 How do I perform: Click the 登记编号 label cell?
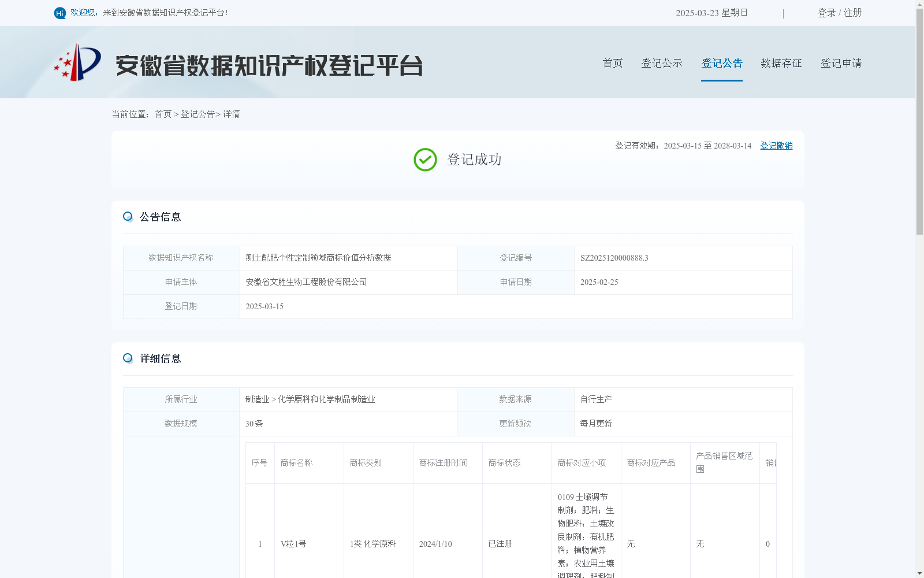pyautogui.click(x=516, y=258)
